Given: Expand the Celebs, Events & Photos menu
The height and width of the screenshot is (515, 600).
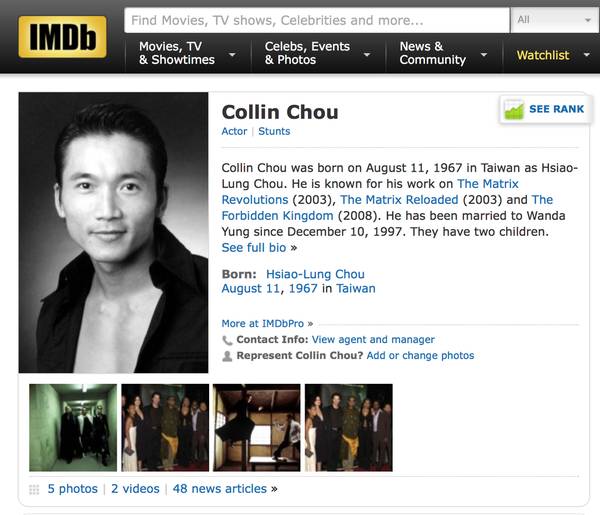Looking at the screenshot, I should pyautogui.click(x=318, y=53).
